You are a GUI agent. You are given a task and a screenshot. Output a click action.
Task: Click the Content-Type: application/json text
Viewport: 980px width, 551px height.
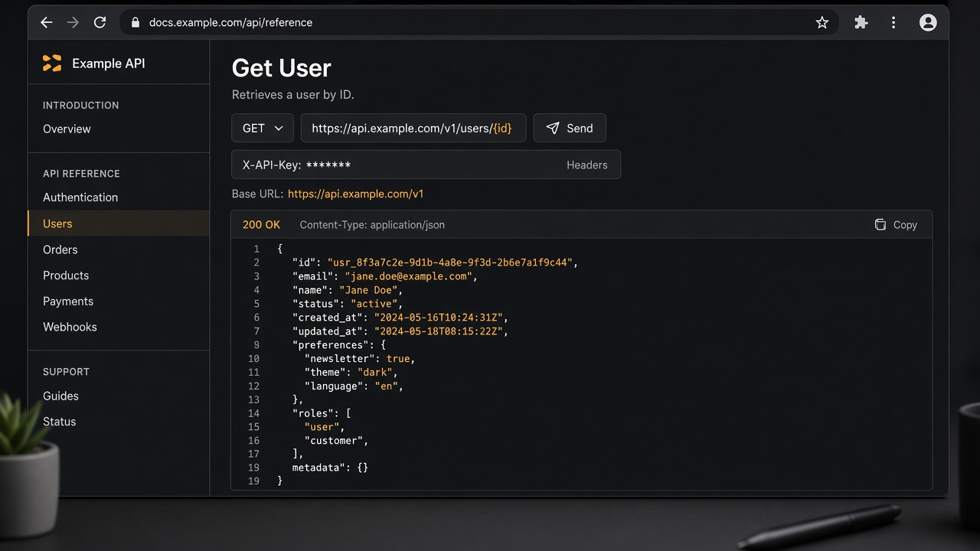click(x=372, y=224)
